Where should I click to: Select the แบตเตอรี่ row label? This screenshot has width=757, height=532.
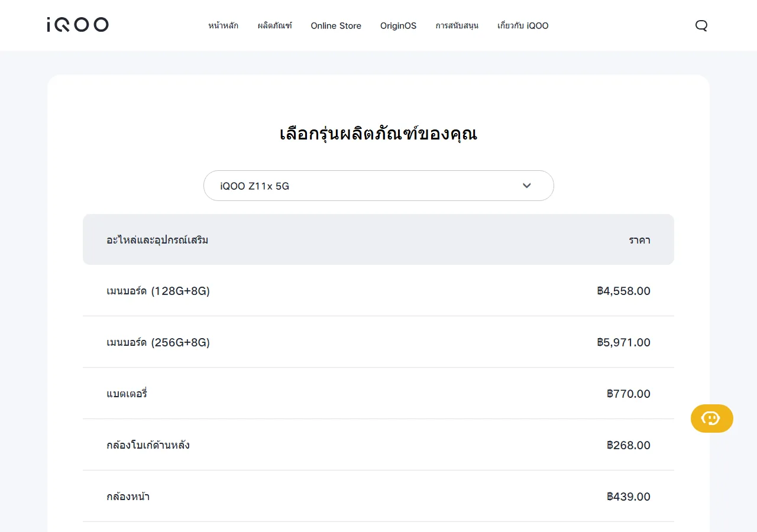point(127,394)
